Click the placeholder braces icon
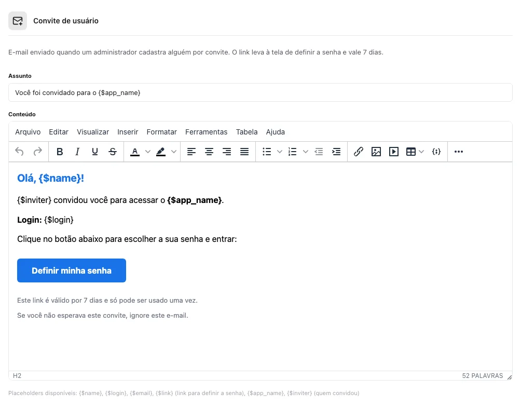 pyautogui.click(x=436, y=152)
